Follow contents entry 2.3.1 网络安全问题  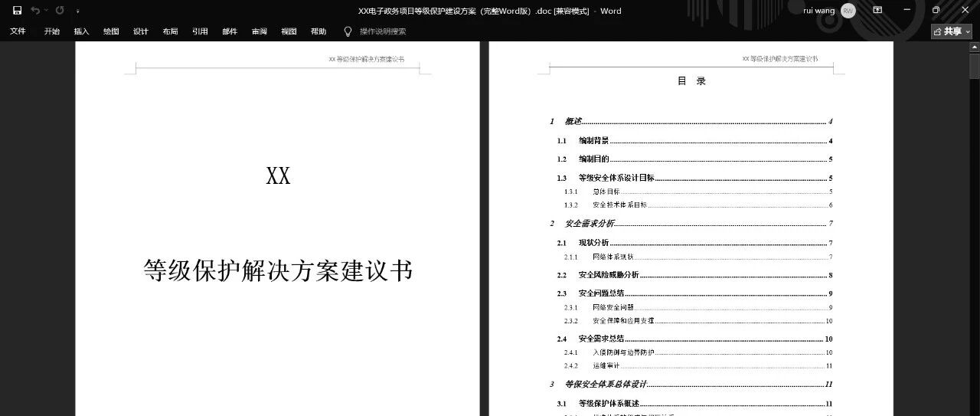698,307
